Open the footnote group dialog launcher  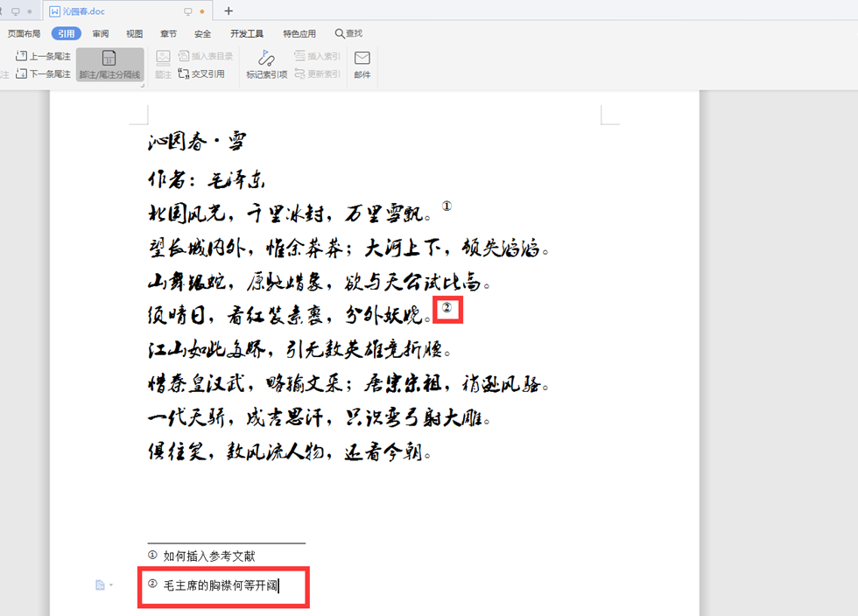(142, 86)
